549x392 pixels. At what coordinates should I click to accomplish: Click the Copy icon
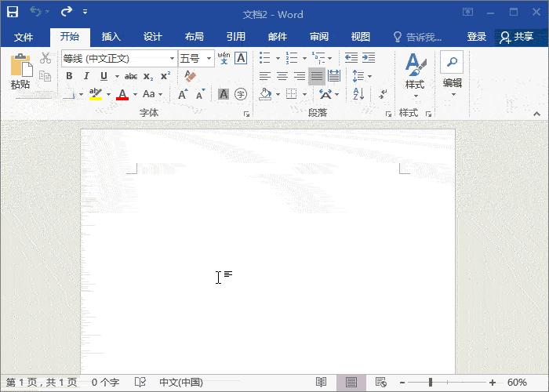(45, 76)
